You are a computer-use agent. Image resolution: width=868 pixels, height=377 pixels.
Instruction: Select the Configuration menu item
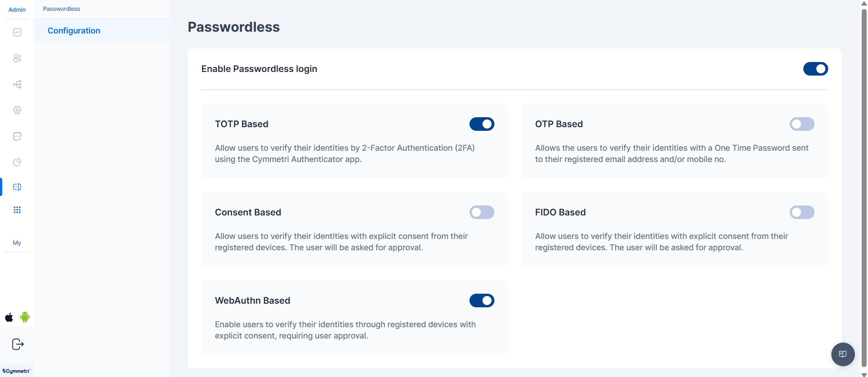(74, 31)
